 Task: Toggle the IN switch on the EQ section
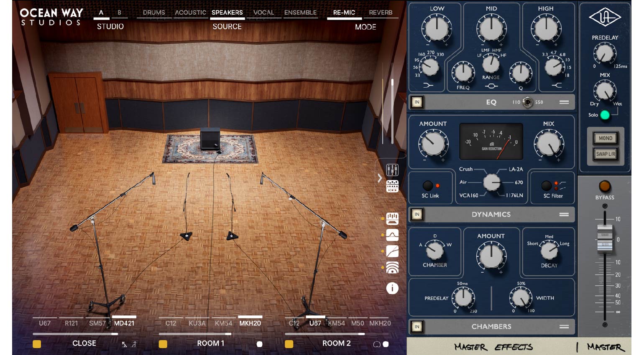coord(417,102)
